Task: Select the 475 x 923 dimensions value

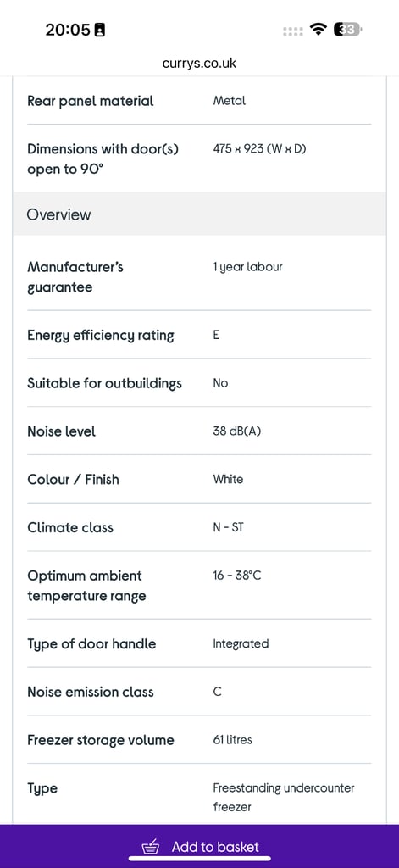Action: point(259,148)
